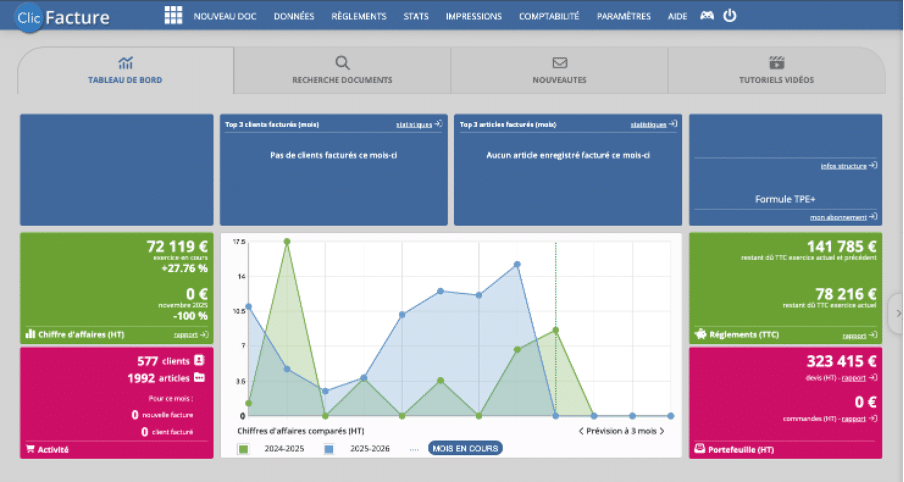Click the gamepad icon in top bar

(x=706, y=16)
